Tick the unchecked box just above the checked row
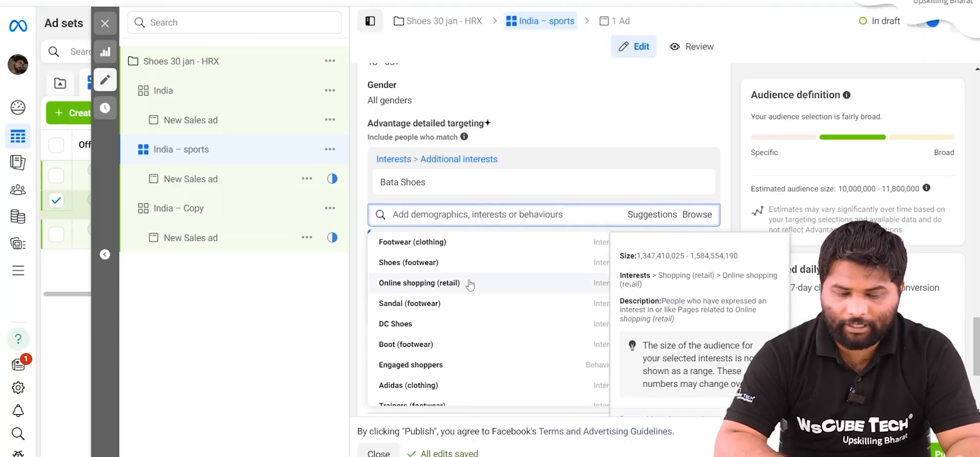Screen dimensions: 980x457 tap(56, 176)
